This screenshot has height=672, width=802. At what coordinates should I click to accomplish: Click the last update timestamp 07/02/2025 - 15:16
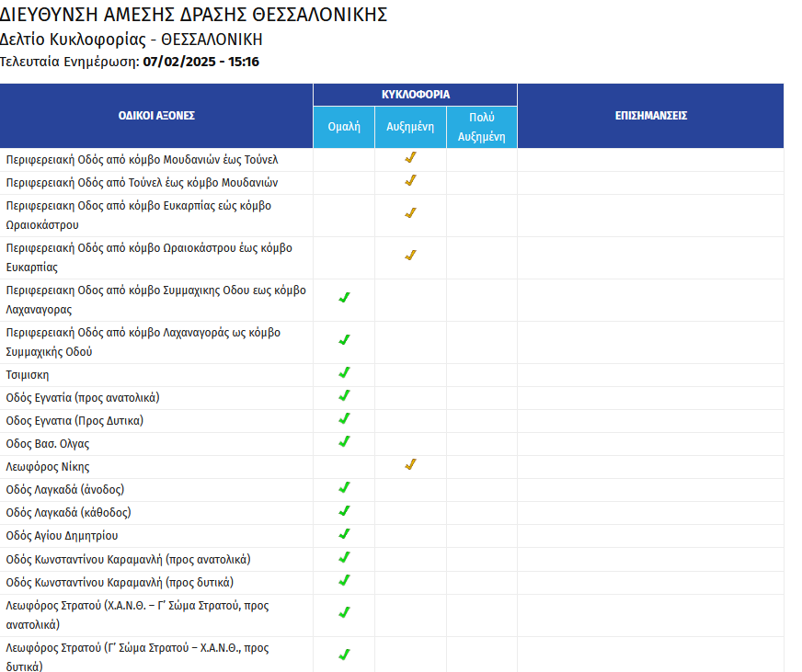pyautogui.click(x=201, y=62)
